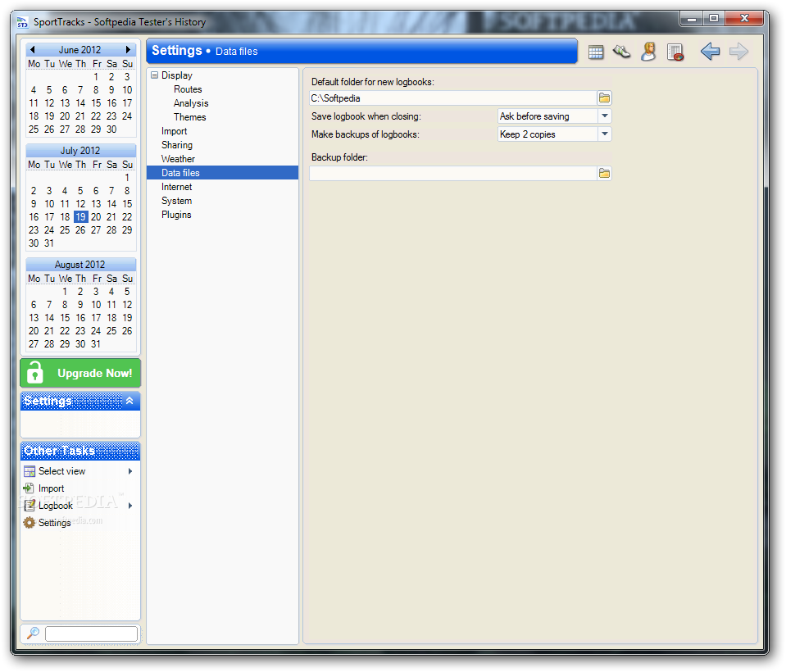Click the Other Tasks panel header
This screenshot has height=672, width=786.
[x=80, y=451]
